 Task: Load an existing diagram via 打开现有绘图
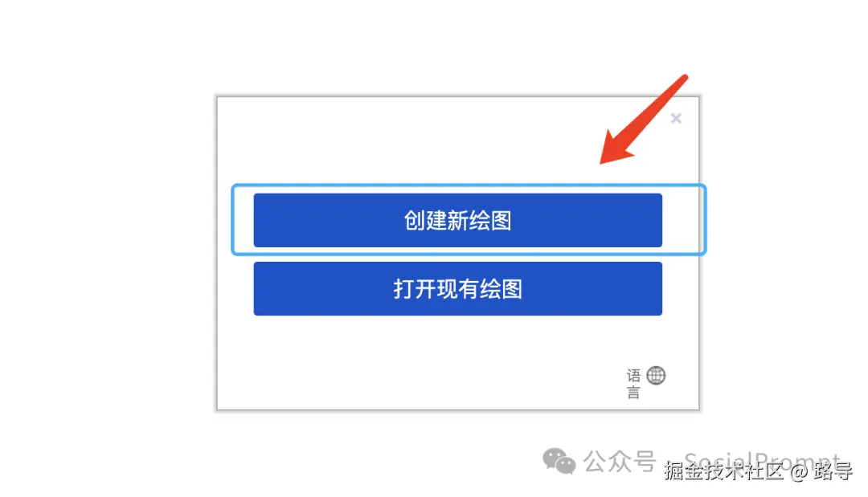pos(458,288)
